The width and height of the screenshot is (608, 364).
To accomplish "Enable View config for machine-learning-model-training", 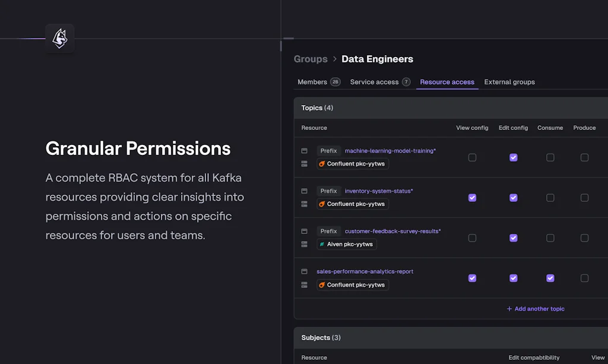I will 472,157.
